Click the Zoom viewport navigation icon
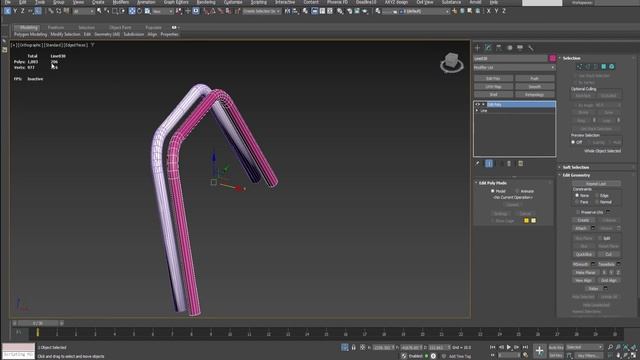This screenshot has height=360, width=640. [610, 347]
